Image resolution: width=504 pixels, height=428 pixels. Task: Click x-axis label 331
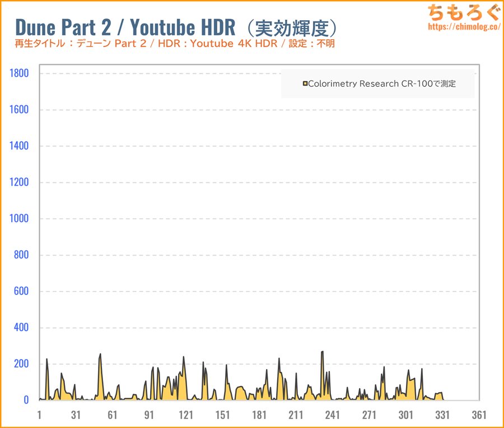pyautogui.click(x=442, y=415)
